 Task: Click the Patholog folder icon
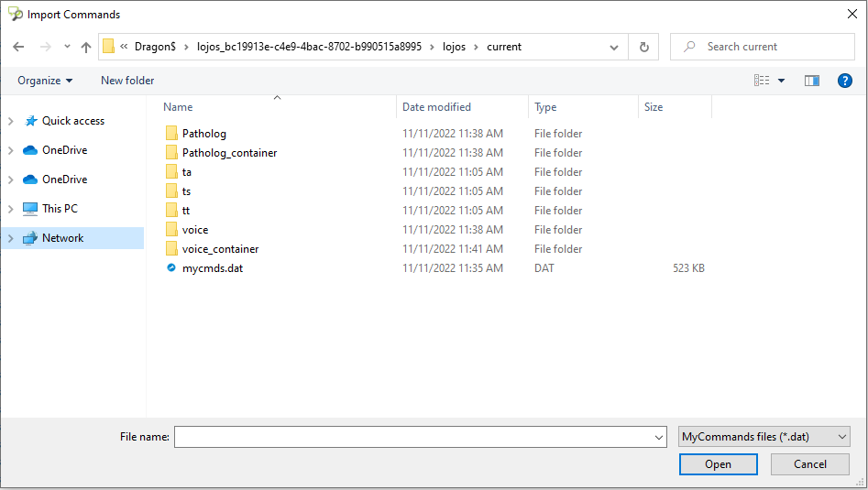[171, 134]
